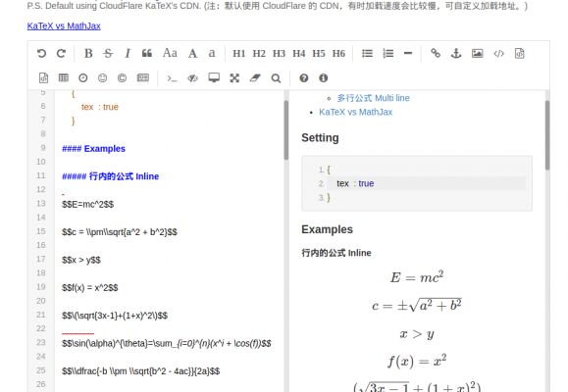Click the \\dfrac quadratic formula line

[140, 371]
